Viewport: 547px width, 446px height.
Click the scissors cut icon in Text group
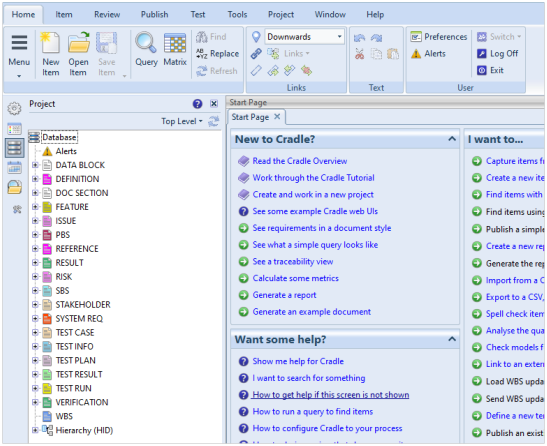(x=359, y=54)
